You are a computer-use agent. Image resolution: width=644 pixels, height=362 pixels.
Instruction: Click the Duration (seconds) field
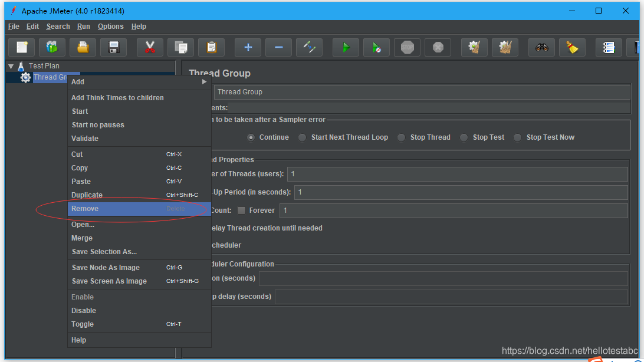[443, 278]
